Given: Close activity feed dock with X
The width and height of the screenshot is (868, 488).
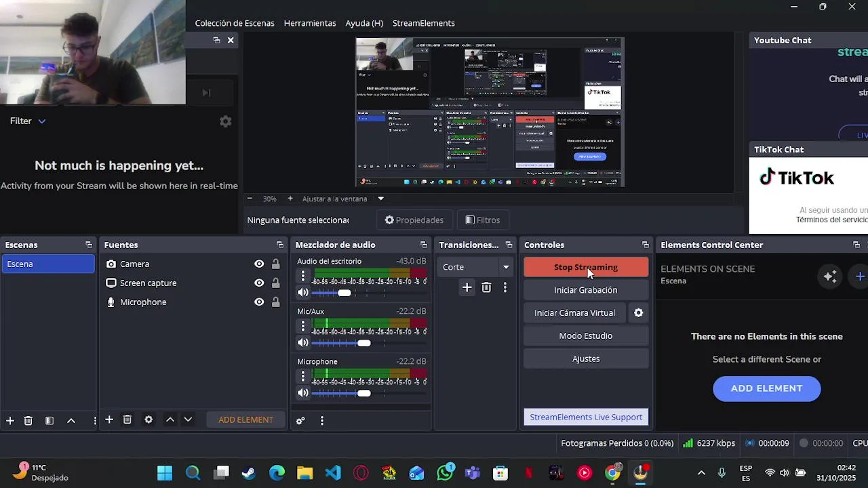Looking at the screenshot, I should point(231,40).
